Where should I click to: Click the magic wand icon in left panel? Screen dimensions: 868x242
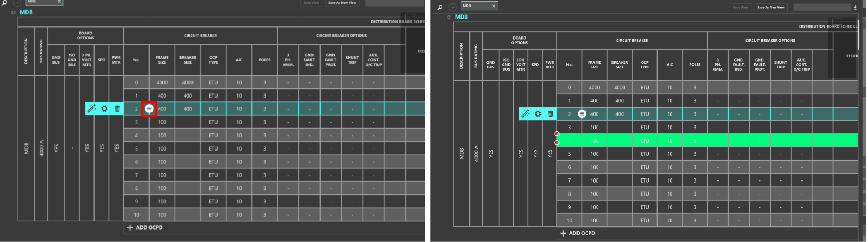click(x=92, y=109)
